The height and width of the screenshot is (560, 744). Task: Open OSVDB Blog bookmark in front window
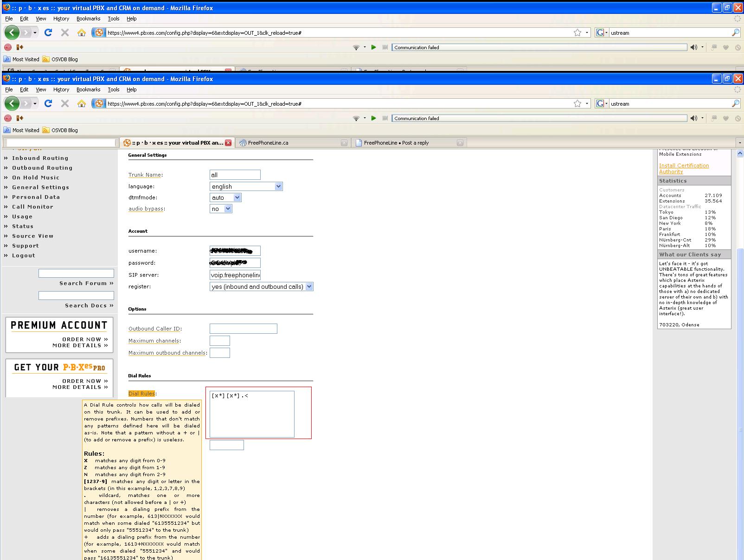click(60, 130)
